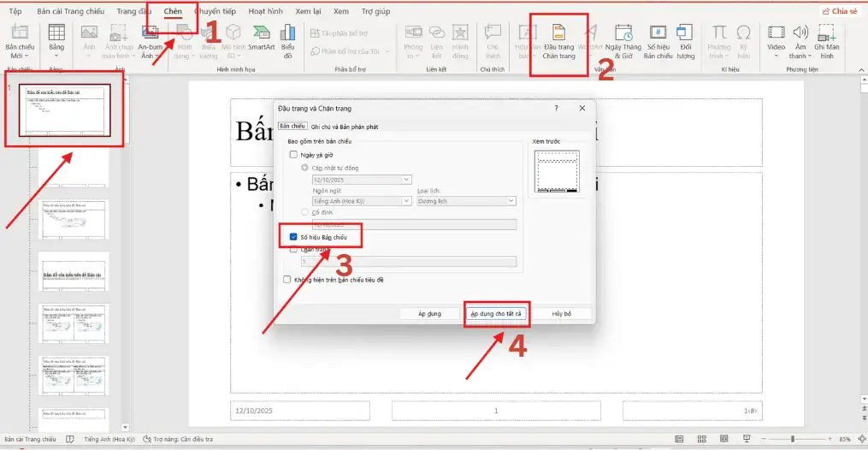Open the Ngôn ngữ language dropdown
The image size is (868, 450).
tap(406, 201)
